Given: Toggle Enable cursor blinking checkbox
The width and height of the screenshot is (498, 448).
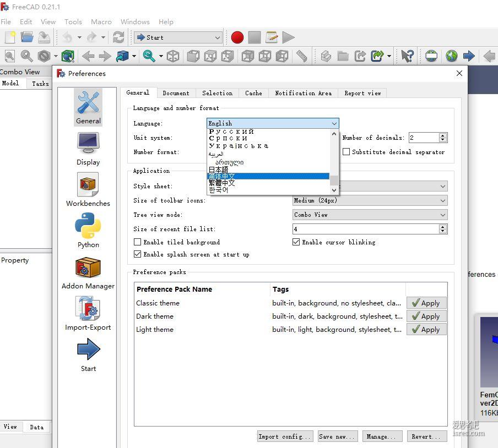Looking at the screenshot, I should tap(296, 242).
